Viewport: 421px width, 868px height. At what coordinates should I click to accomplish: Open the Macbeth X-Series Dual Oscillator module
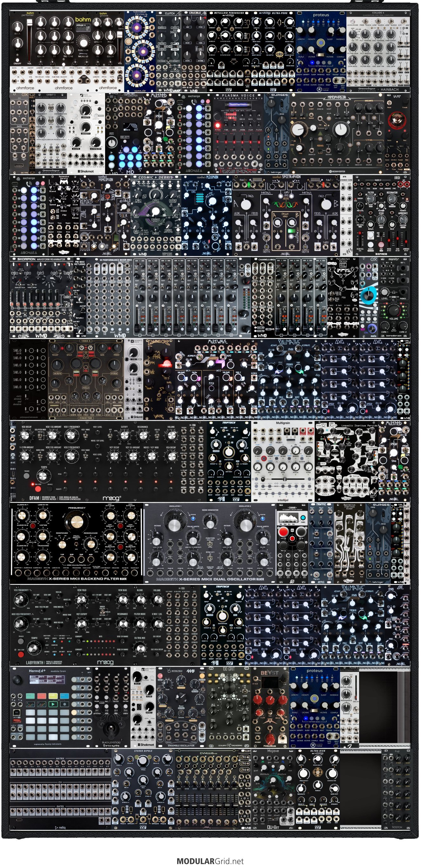(210, 544)
